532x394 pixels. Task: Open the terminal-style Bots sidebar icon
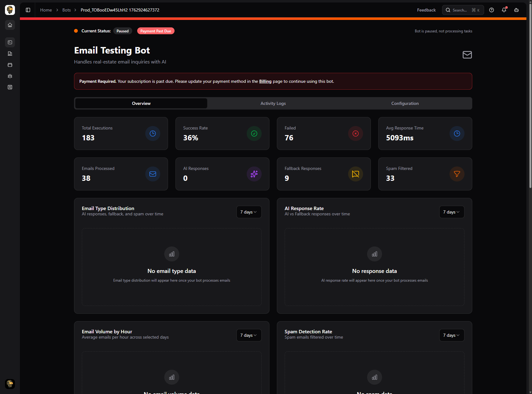tap(10, 42)
